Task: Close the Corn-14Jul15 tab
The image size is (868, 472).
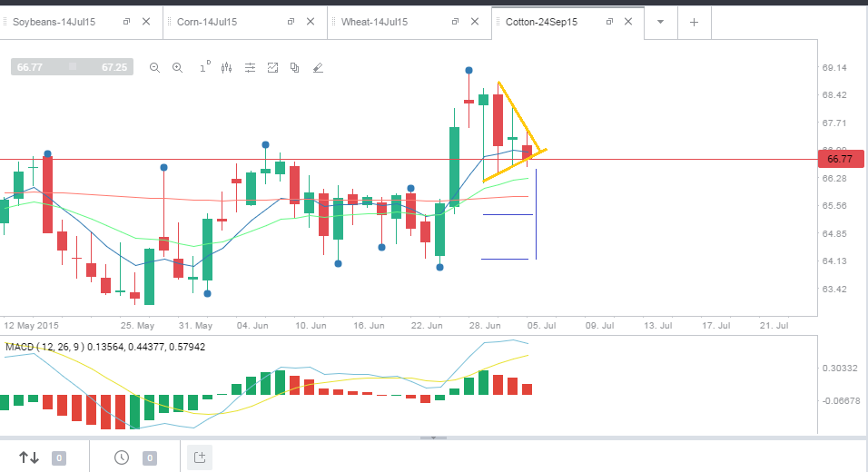Action: point(311,22)
